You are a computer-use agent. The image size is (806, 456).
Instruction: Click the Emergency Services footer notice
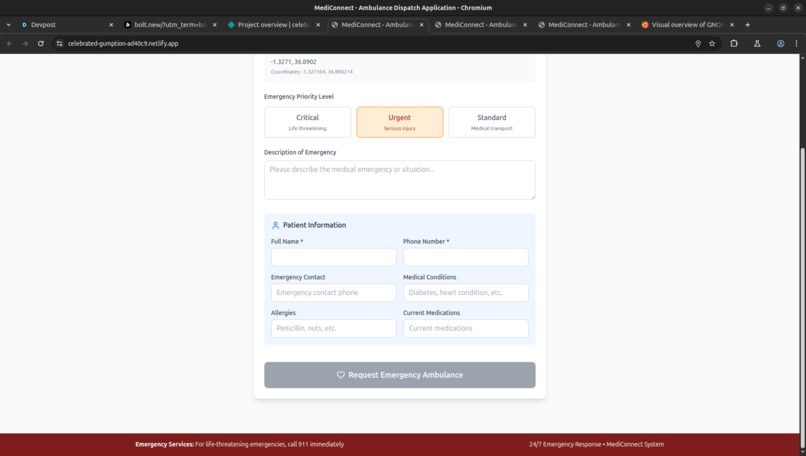tap(240, 444)
